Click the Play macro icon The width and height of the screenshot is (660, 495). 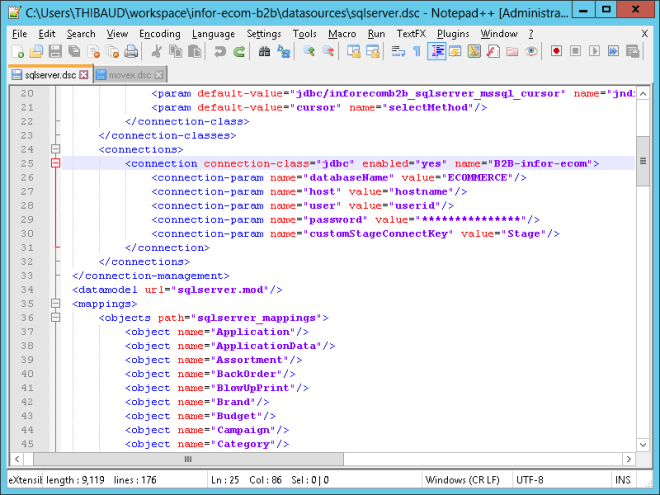(594, 51)
